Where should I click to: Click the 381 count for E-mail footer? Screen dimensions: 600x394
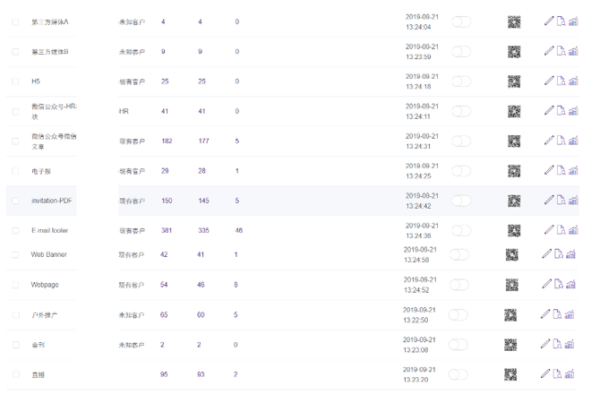166,231
